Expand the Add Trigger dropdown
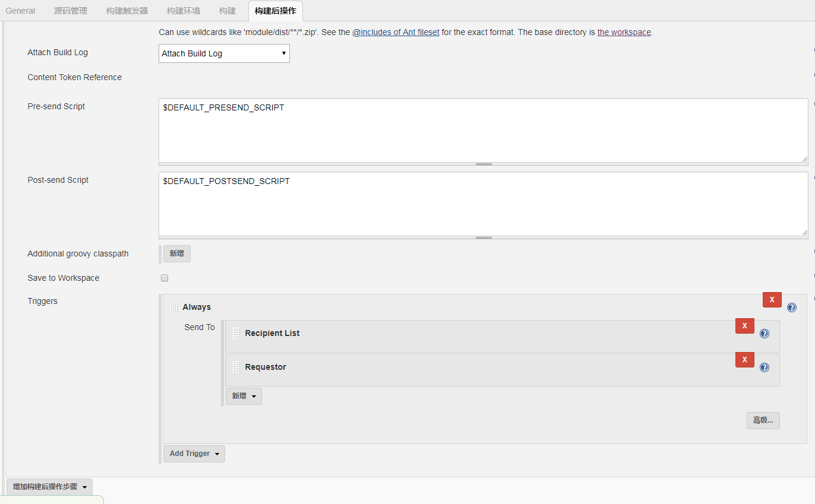 point(194,454)
